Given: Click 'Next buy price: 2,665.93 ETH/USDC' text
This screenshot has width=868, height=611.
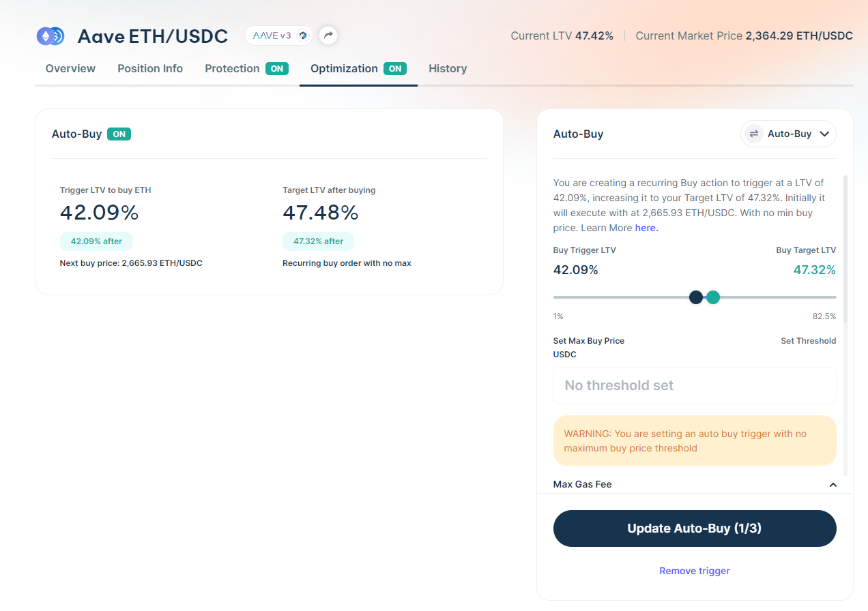Looking at the screenshot, I should pos(131,263).
